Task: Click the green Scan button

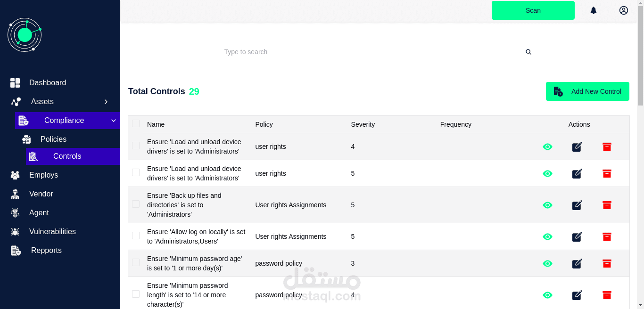Action: tap(533, 10)
